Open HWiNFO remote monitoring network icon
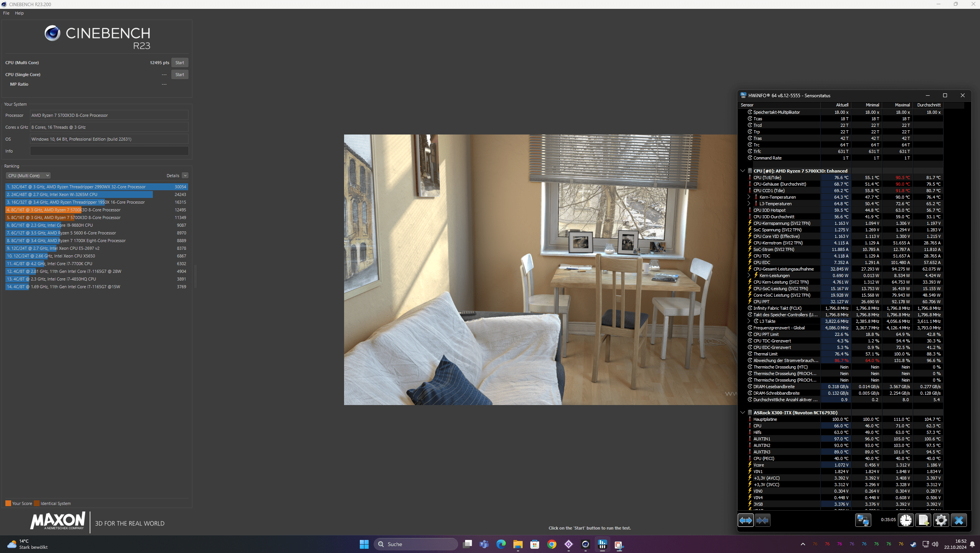Image resolution: width=980 pixels, height=553 pixels. click(863, 520)
